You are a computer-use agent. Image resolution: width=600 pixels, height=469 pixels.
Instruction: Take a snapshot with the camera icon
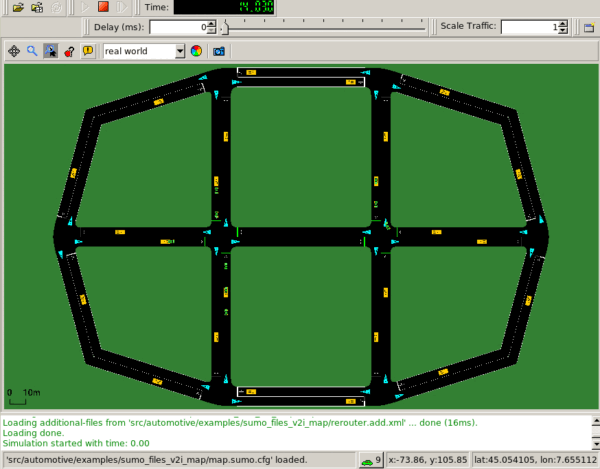tap(218, 50)
